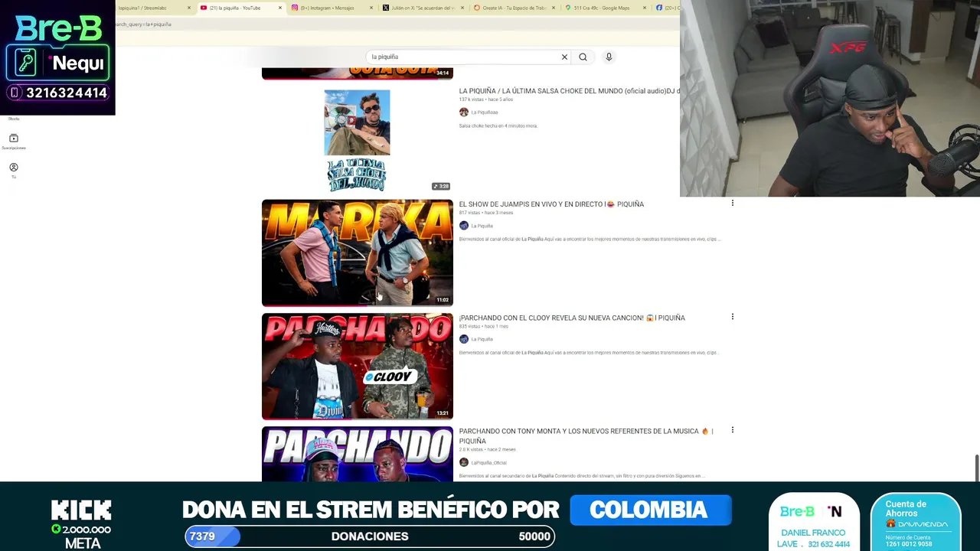Close the Instagram Mensajes tab
The width and height of the screenshot is (980, 551).
[372, 8]
